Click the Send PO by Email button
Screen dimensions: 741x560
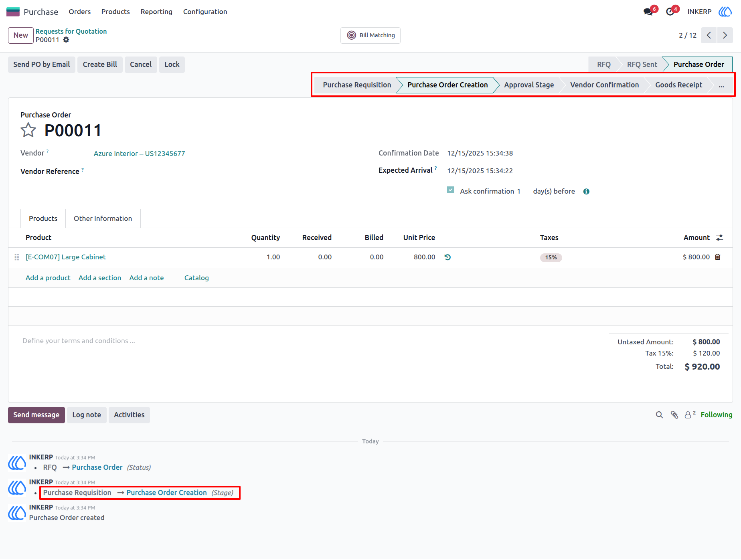click(42, 65)
